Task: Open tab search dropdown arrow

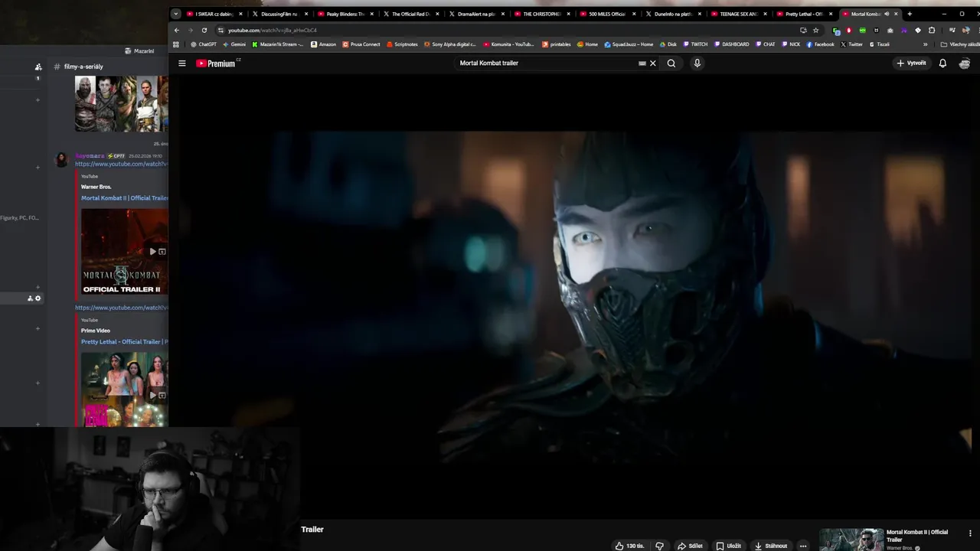Action: (175, 14)
